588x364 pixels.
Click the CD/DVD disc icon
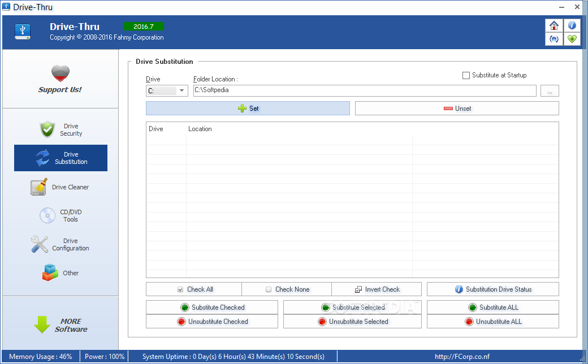coord(47,215)
